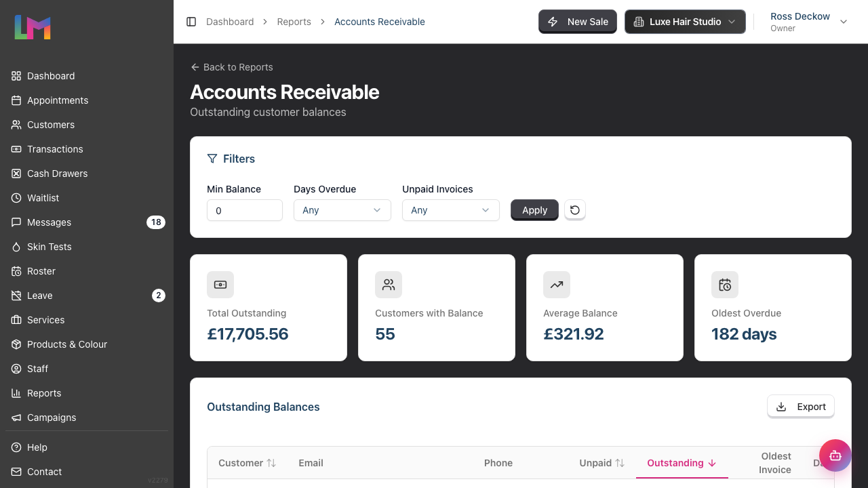This screenshot has height=488, width=868.
Task: Click the 182 days value
Action: [744, 334]
